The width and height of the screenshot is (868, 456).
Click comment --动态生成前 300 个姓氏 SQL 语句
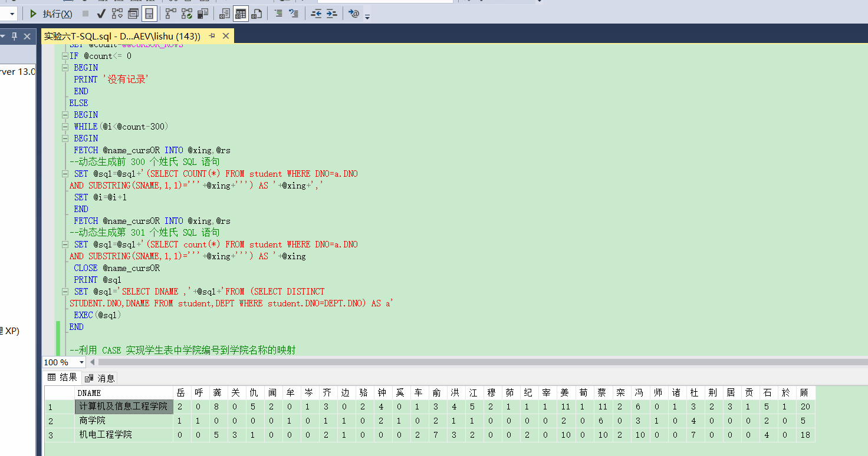(x=144, y=162)
